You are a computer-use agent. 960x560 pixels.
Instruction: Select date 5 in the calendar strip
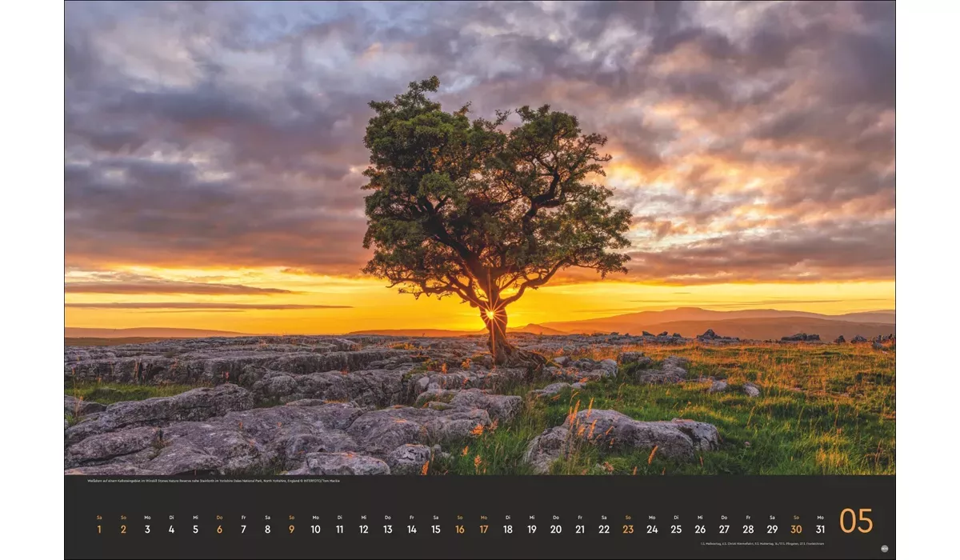[195, 529]
